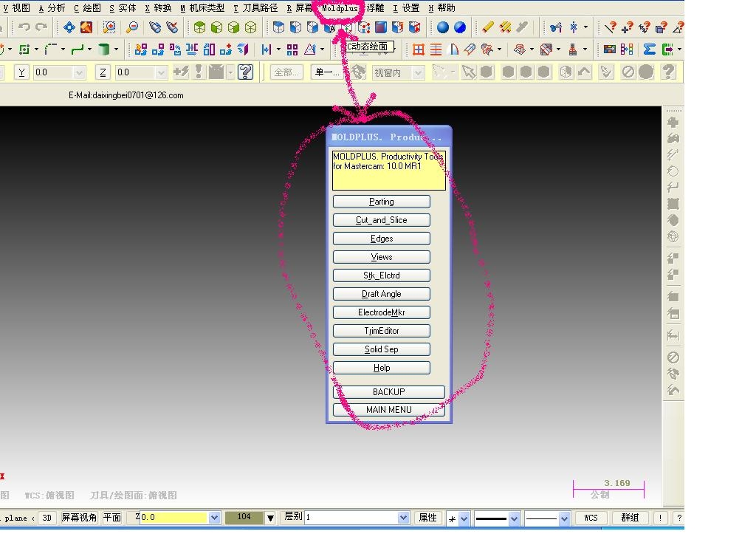Click the first green isometric cube icon
The image size is (756, 548).
[x=199, y=27]
